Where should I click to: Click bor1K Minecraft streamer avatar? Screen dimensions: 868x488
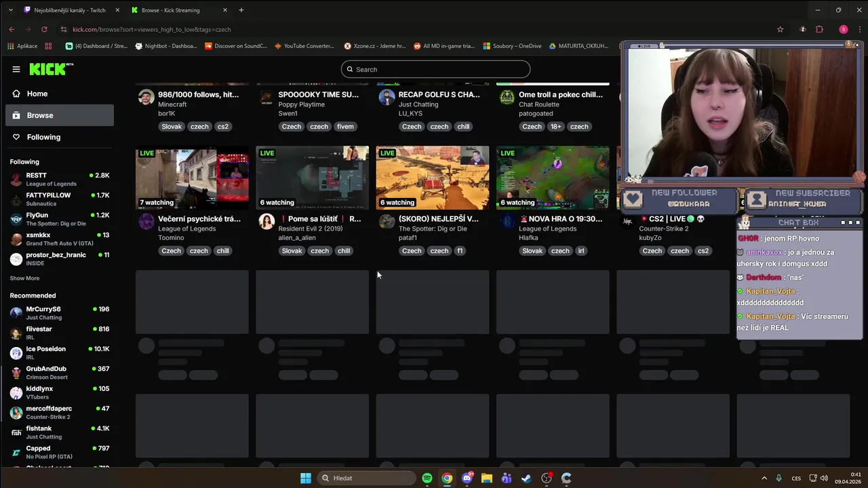click(146, 97)
